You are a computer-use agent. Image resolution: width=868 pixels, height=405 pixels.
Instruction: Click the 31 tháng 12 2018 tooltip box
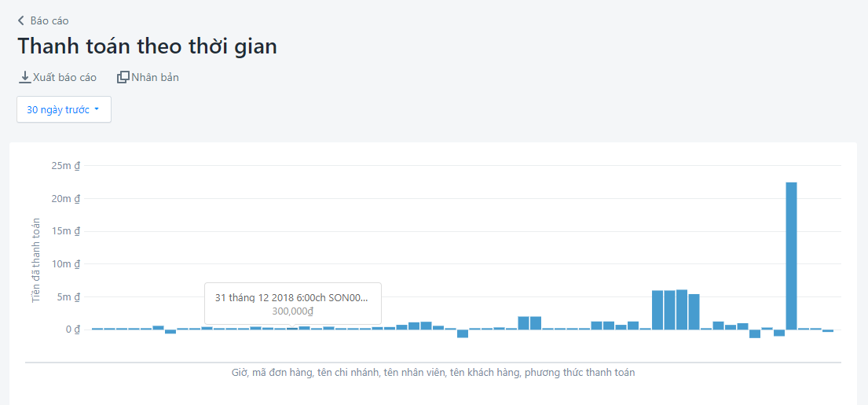tap(293, 304)
